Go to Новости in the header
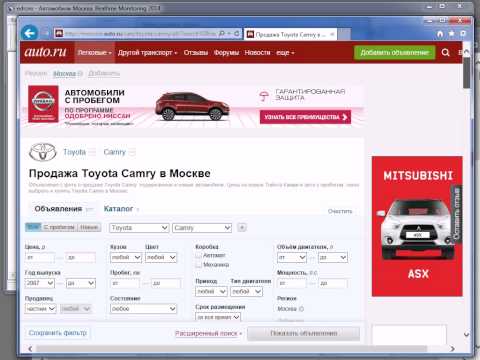The image size is (480, 360). coord(257,53)
